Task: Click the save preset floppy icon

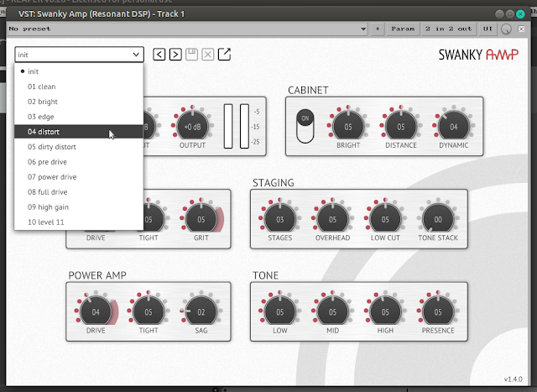Action: click(191, 54)
